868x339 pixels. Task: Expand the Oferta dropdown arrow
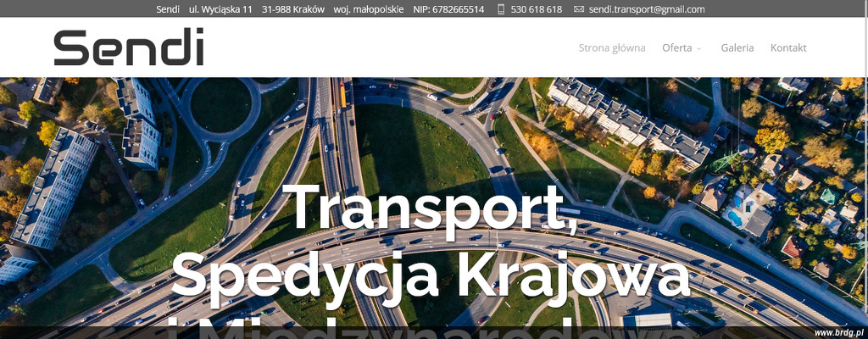point(699,49)
